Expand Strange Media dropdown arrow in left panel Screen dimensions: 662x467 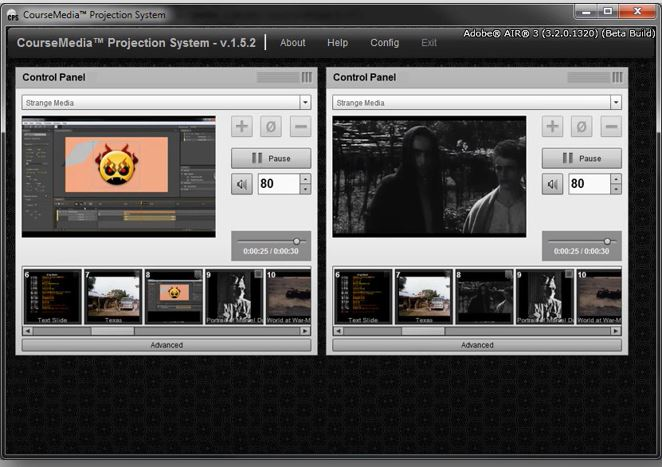tap(305, 103)
